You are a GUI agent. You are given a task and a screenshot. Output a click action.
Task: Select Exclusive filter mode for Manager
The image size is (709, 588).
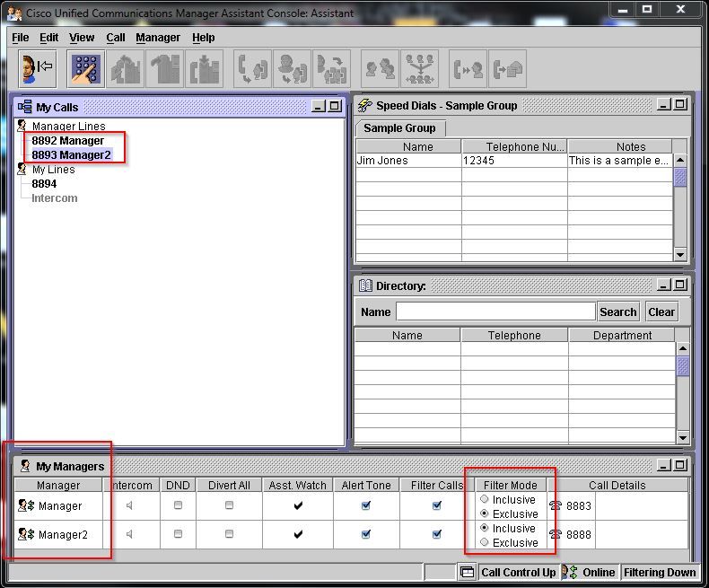point(485,513)
